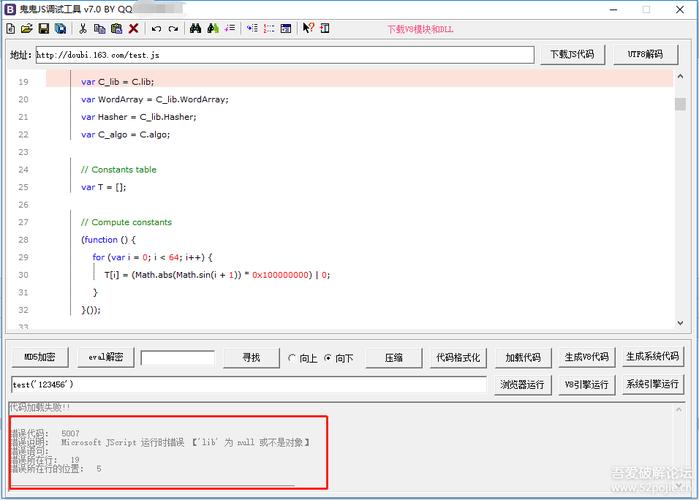Open find with black binoculars icon

point(195,29)
